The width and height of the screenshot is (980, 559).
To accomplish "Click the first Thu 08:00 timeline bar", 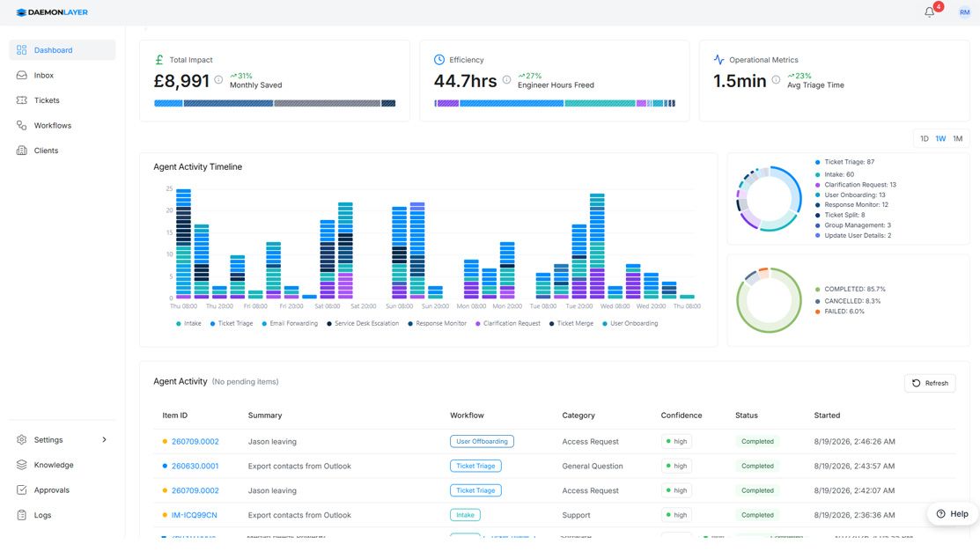I will coord(183,244).
